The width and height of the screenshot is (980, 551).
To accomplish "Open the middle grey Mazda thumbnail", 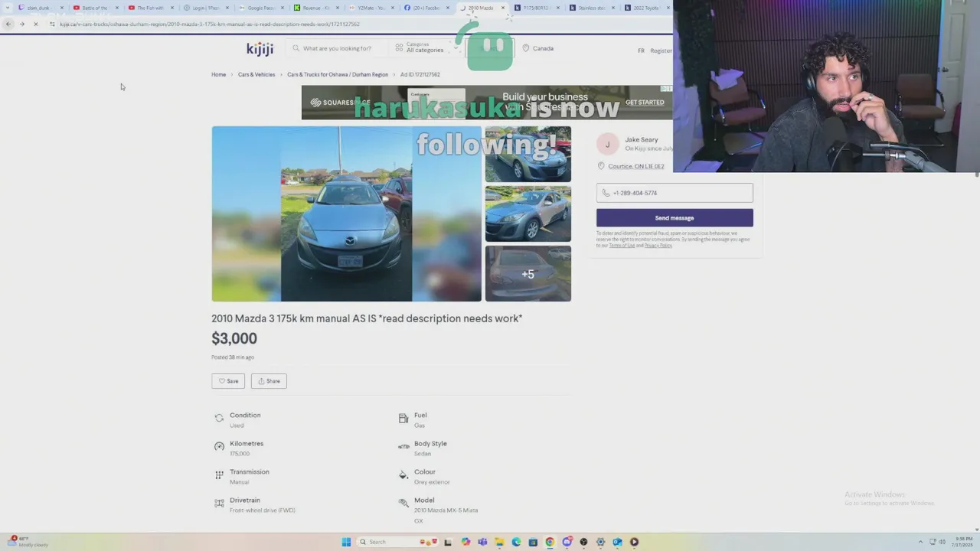I will [528, 214].
